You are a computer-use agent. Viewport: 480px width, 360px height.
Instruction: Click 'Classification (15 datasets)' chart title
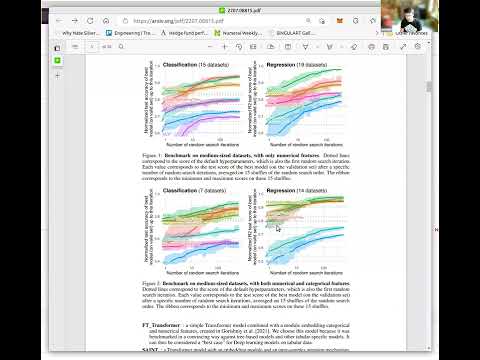coord(196,65)
